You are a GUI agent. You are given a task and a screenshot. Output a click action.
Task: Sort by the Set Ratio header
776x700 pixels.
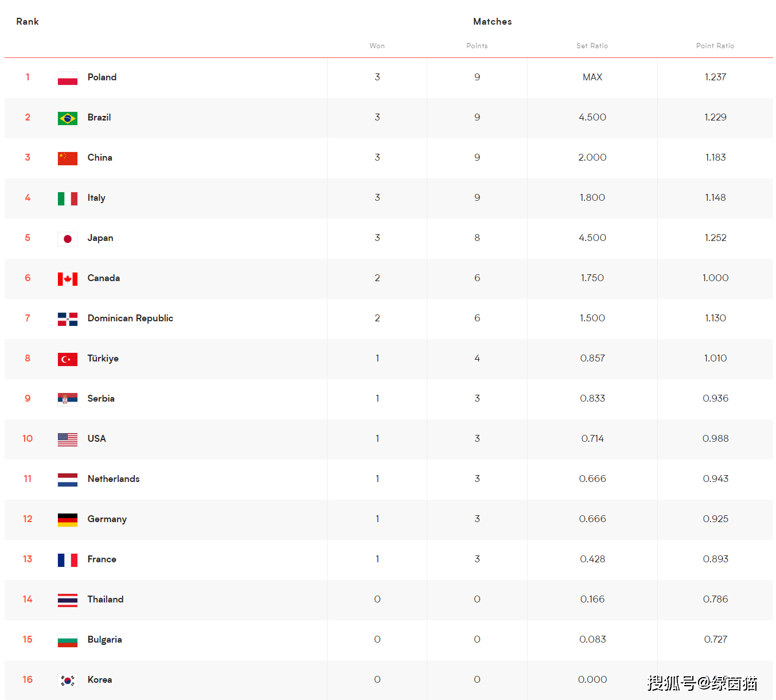coord(592,46)
